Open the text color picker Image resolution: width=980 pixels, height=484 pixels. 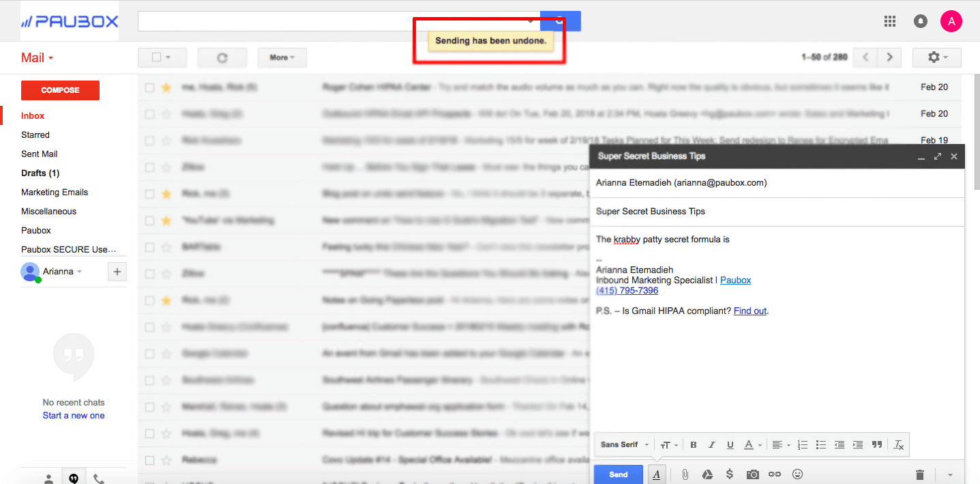(750, 444)
